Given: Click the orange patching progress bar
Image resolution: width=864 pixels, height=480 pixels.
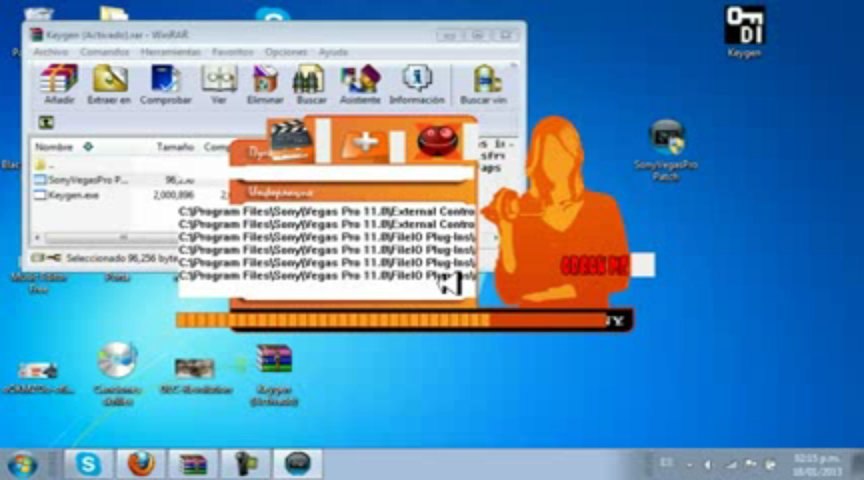Looking at the screenshot, I should (391, 320).
